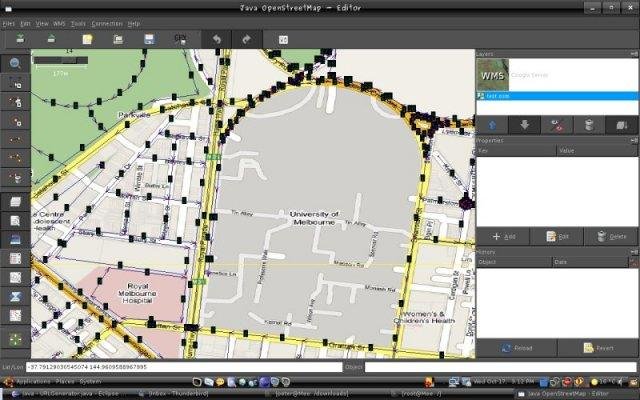Click the Lat/Lon coordinates field
This screenshot has height=400, width=640.
click(184, 367)
